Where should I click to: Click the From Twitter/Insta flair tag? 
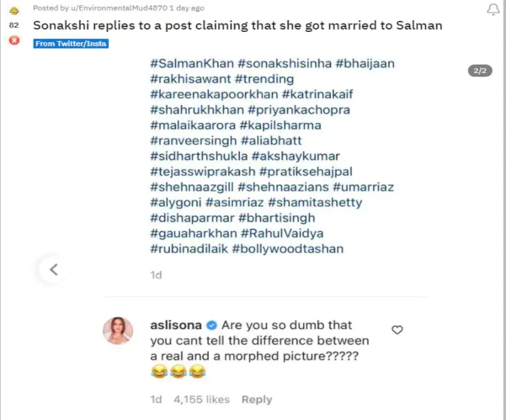point(71,44)
